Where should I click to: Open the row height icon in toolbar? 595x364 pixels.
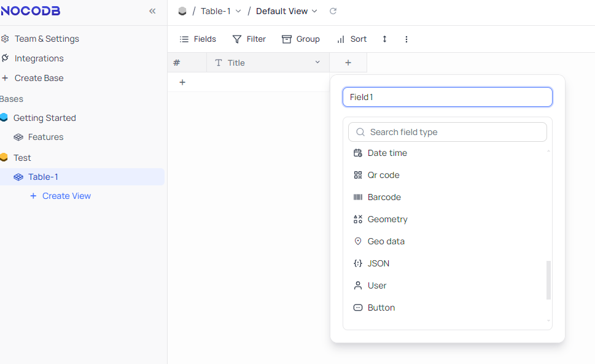(x=384, y=39)
